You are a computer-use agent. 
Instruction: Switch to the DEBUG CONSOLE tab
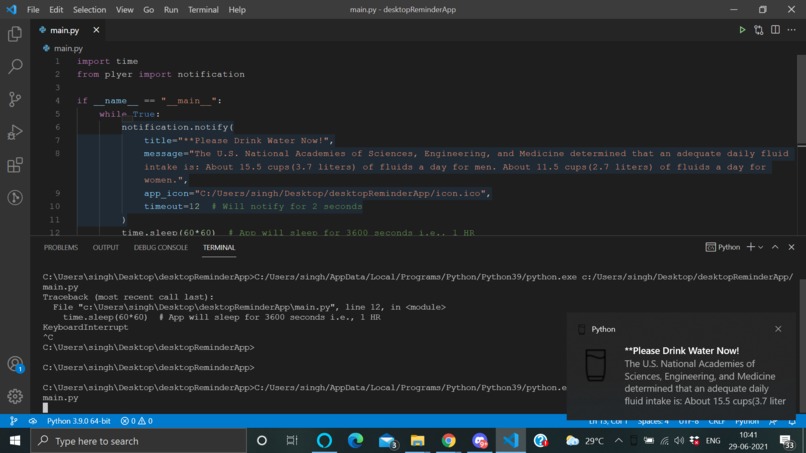(x=160, y=247)
